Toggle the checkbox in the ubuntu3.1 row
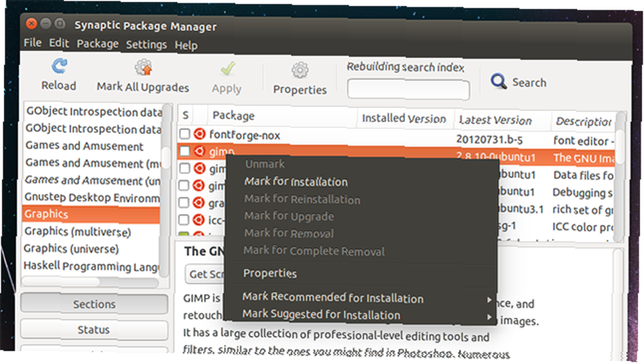The width and height of the screenshot is (644, 363). 184,202
